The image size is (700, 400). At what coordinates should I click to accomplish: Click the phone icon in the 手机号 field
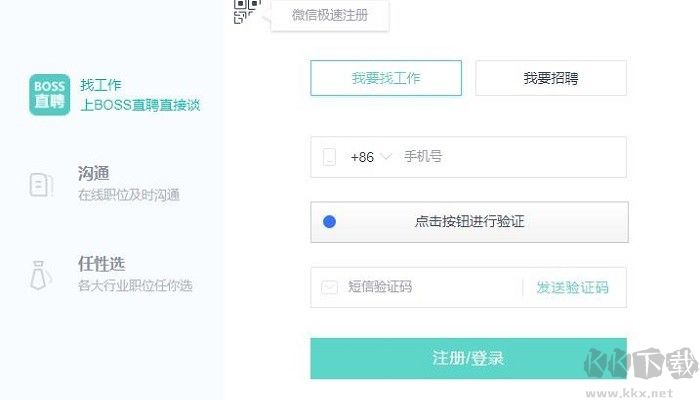(x=330, y=157)
